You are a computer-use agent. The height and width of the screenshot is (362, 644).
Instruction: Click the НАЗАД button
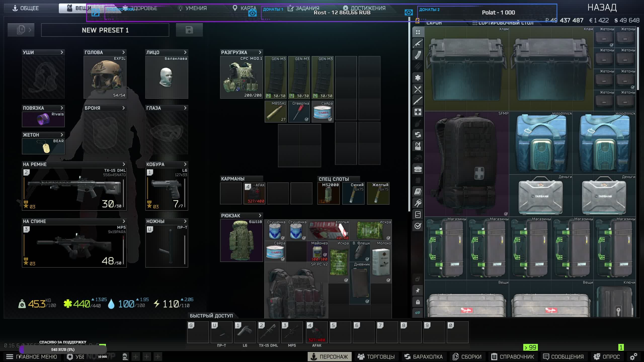602,8
